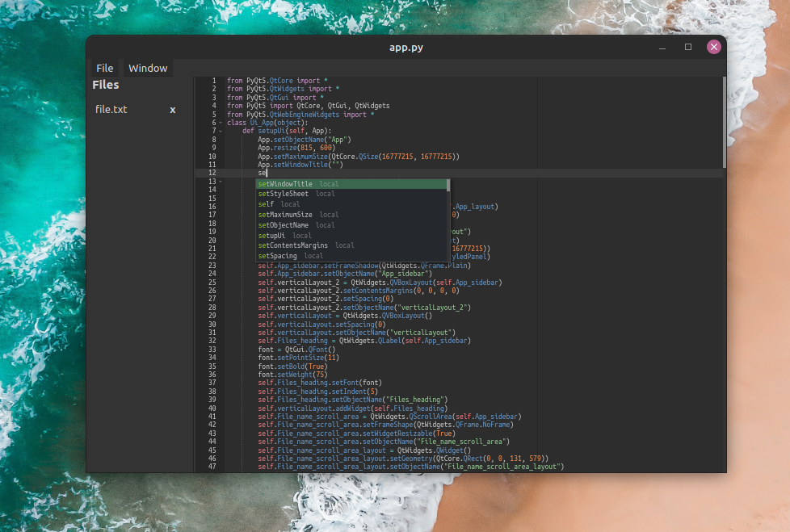Click the editor vertical scrollbar thumb
The height and width of the screenshot is (532, 790).
click(725, 123)
